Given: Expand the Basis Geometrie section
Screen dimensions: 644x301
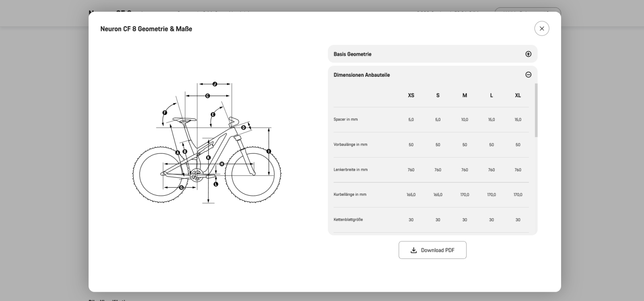Looking at the screenshot, I should [x=528, y=54].
